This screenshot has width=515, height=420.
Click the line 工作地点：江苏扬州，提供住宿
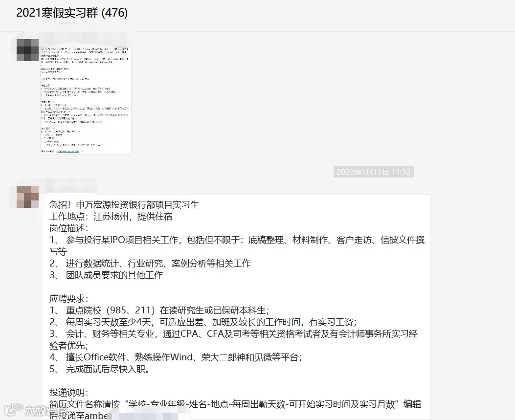coord(111,217)
